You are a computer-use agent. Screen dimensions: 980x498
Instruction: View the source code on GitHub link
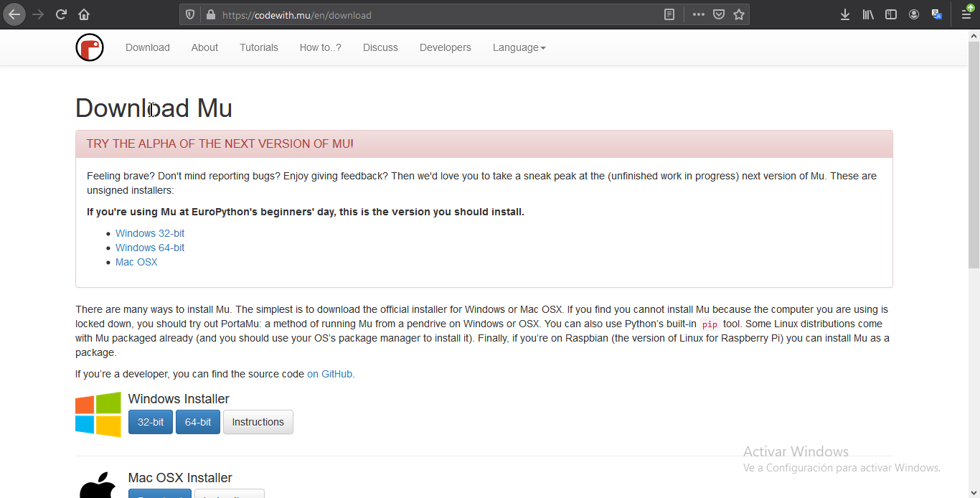(x=329, y=374)
